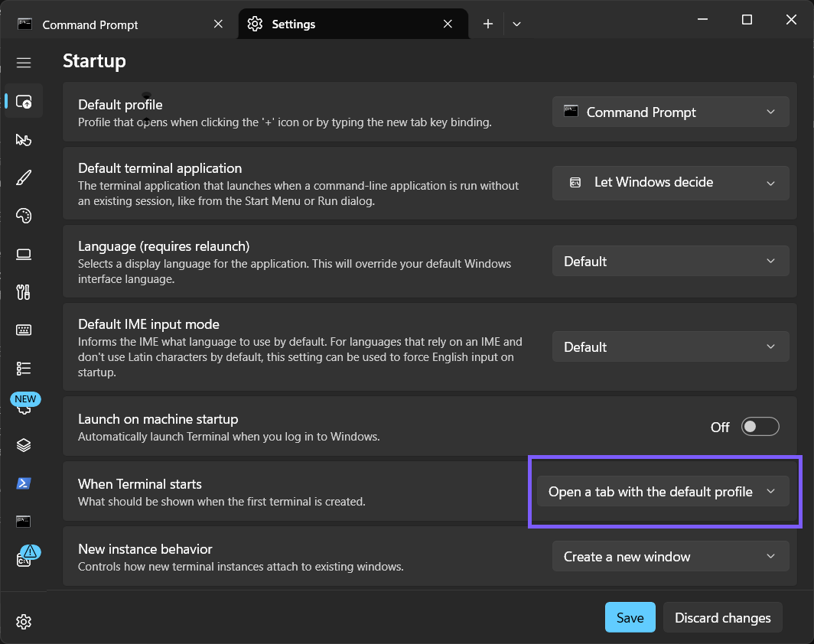The height and width of the screenshot is (644, 814).
Task: Click the Command Prompt tab icon
Action: click(x=25, y=24)
